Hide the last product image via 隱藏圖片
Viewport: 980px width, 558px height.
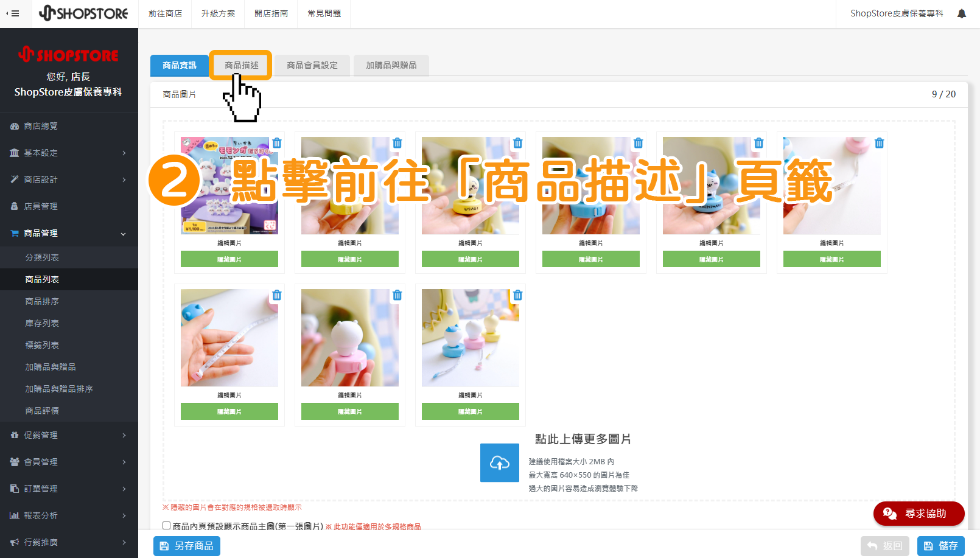point(470,411)
